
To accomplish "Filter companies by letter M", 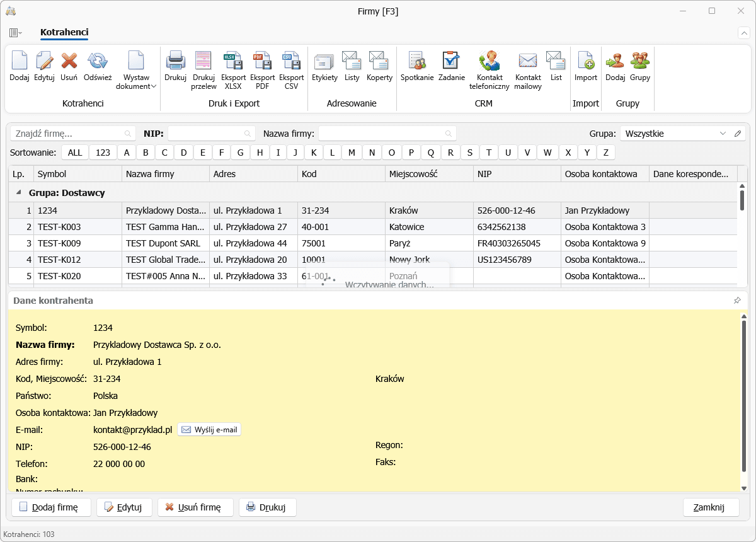I will 352,153.
